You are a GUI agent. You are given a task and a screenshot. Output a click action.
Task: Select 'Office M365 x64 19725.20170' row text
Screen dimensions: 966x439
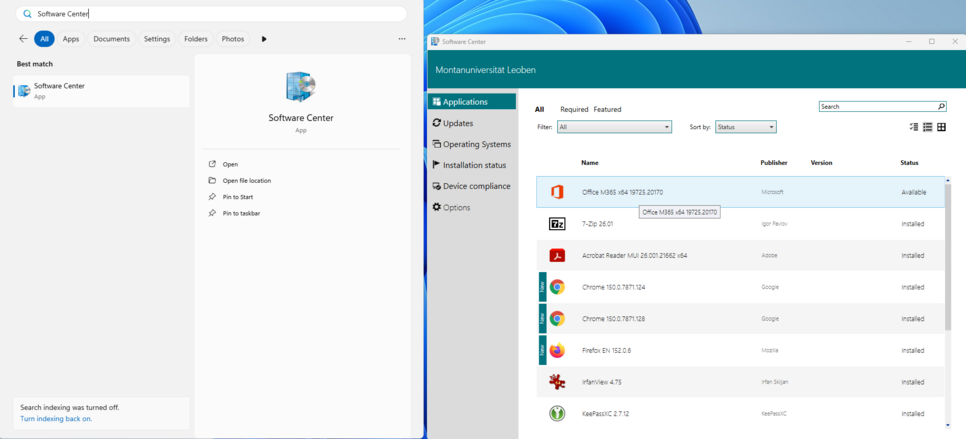click(x=622, y=192)
